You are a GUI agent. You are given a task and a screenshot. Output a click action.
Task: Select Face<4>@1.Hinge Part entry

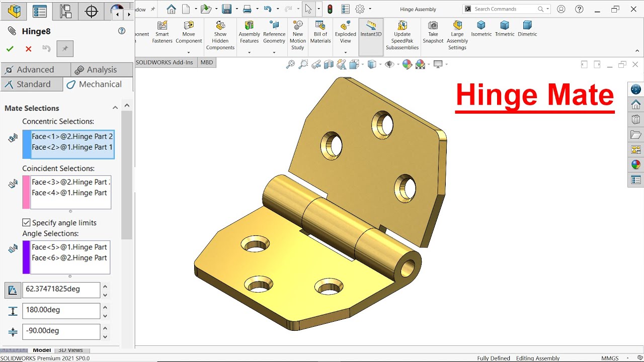pos(69,193)
